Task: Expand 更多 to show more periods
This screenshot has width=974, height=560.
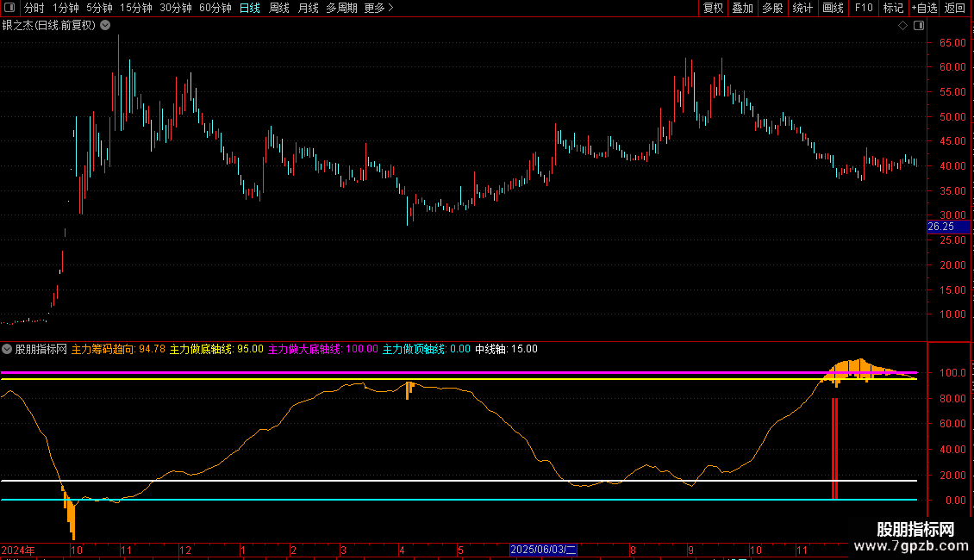Action: [x=378, y=8]
